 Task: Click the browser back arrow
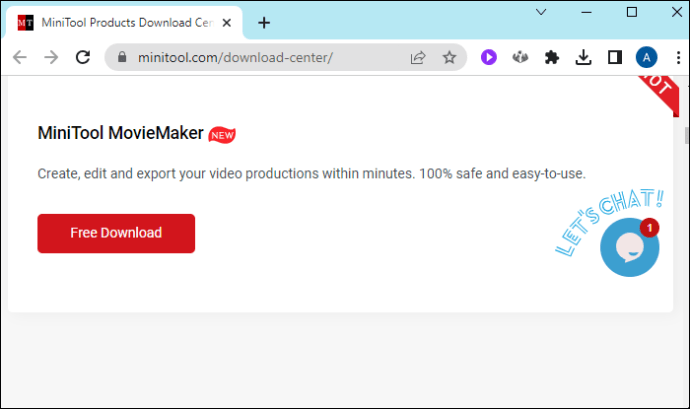(19, 58)
